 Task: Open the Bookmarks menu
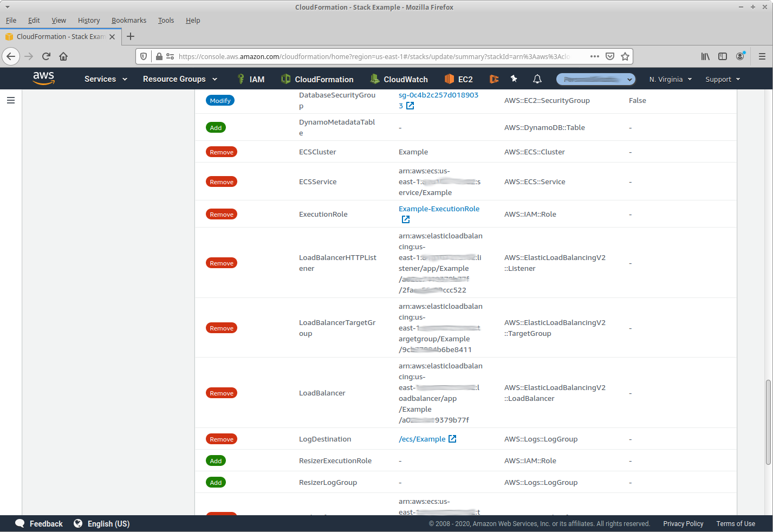click(128, 20)
